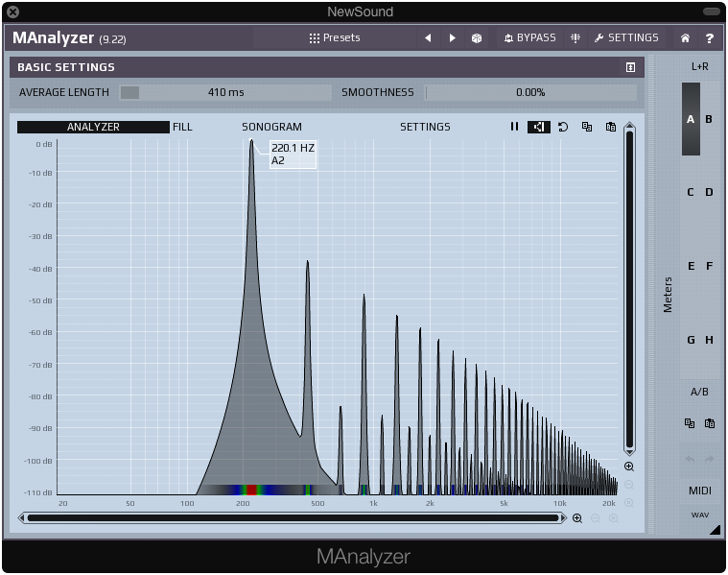Screen dimensions: 728x575
Task: Open the Presets browser
Action: click(x=335, y=37)
